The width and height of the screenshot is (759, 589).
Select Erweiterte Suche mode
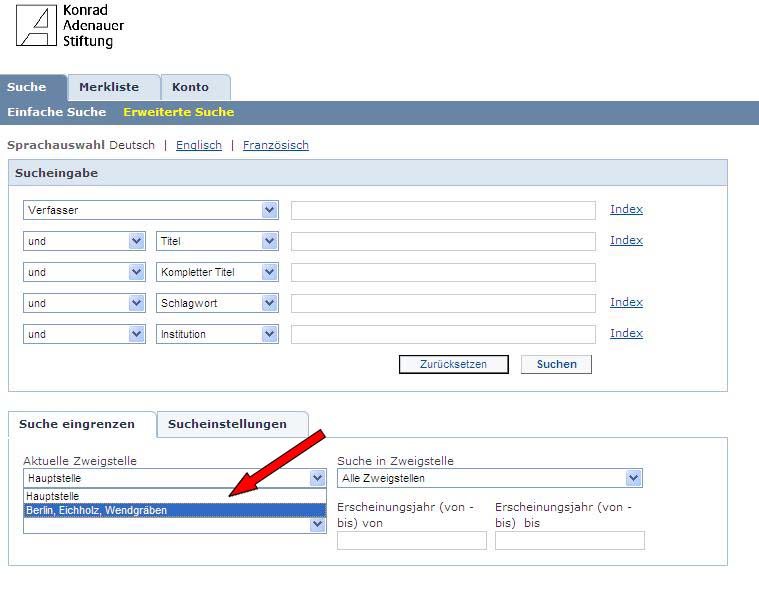(x=178, y=112)
